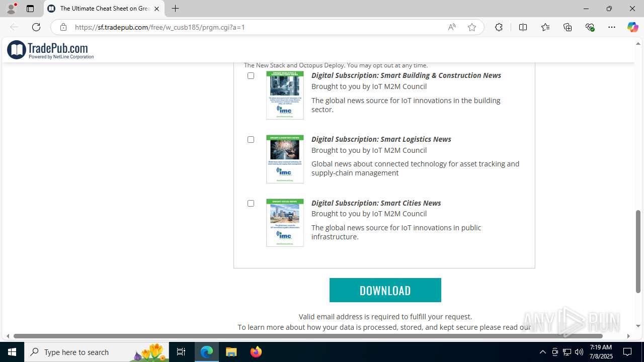Click the address bar URL

(x=160, y=27)
